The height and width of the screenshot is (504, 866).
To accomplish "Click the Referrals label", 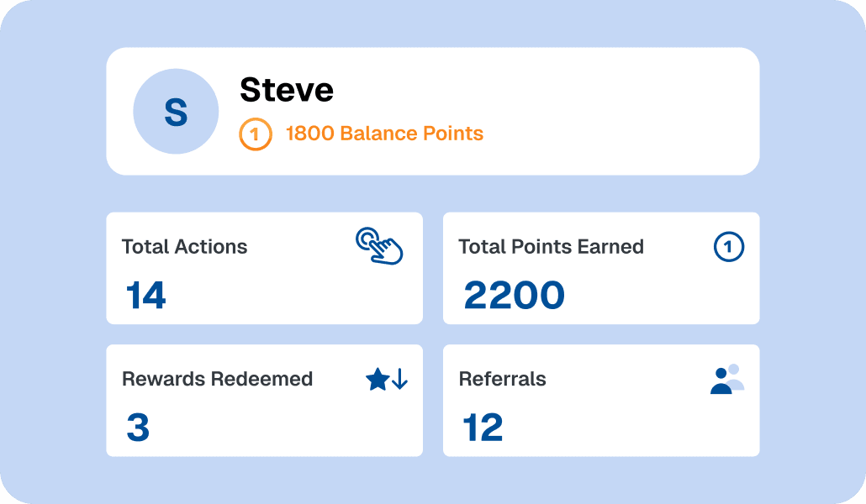I will tap(503, 379).
